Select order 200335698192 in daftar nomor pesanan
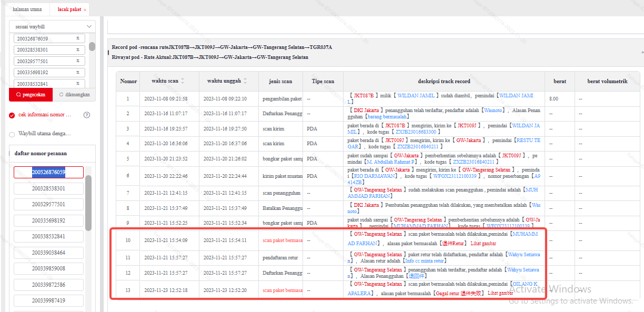The width and height of the screenshot is (644, 312). (x=48, y=220)
